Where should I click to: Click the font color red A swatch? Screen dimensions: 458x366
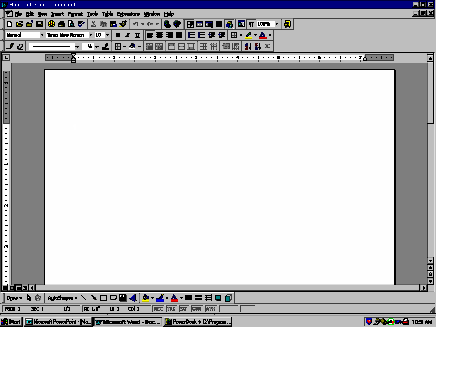(x=263, y=35)
